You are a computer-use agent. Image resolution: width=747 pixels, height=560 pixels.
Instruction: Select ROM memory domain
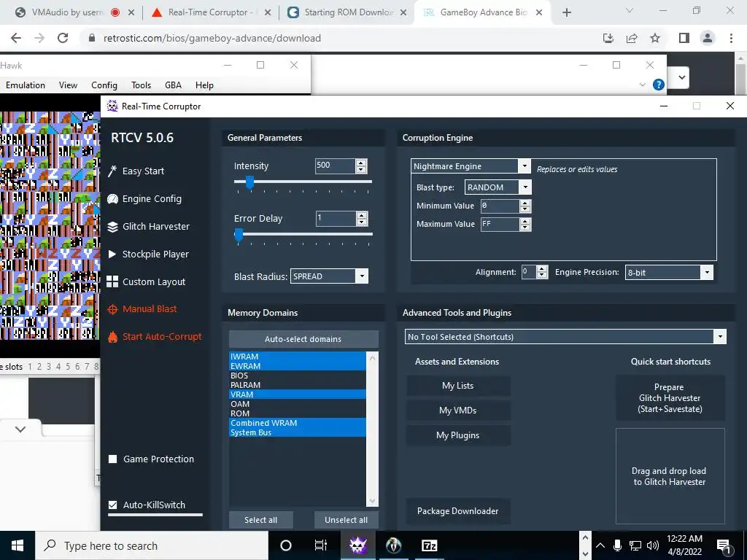pos(298,413)
